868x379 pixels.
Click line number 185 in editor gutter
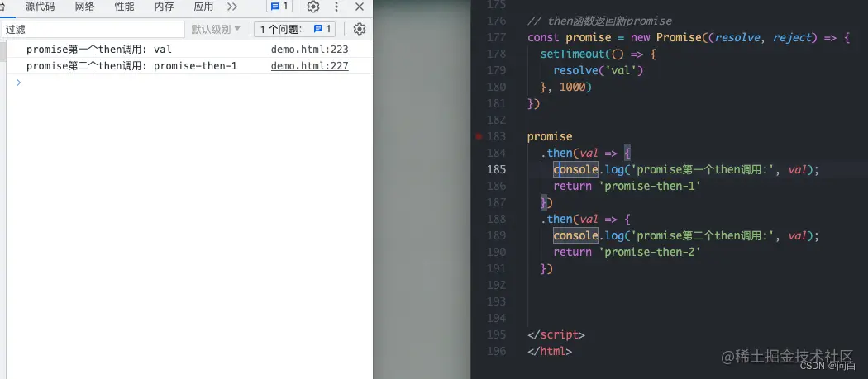point(496,169)
